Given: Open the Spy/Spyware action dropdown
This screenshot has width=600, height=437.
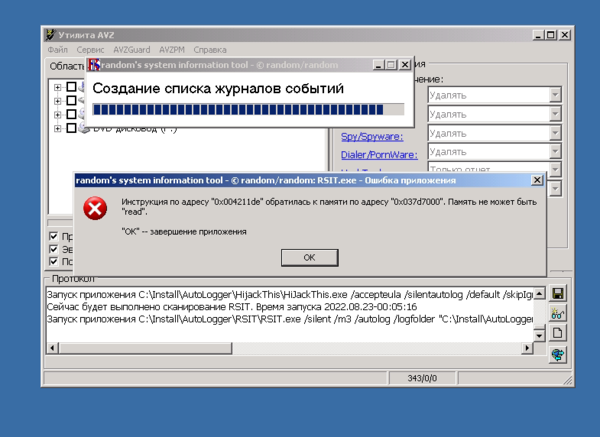Looking at the screenshot, I should click(555, 133).
